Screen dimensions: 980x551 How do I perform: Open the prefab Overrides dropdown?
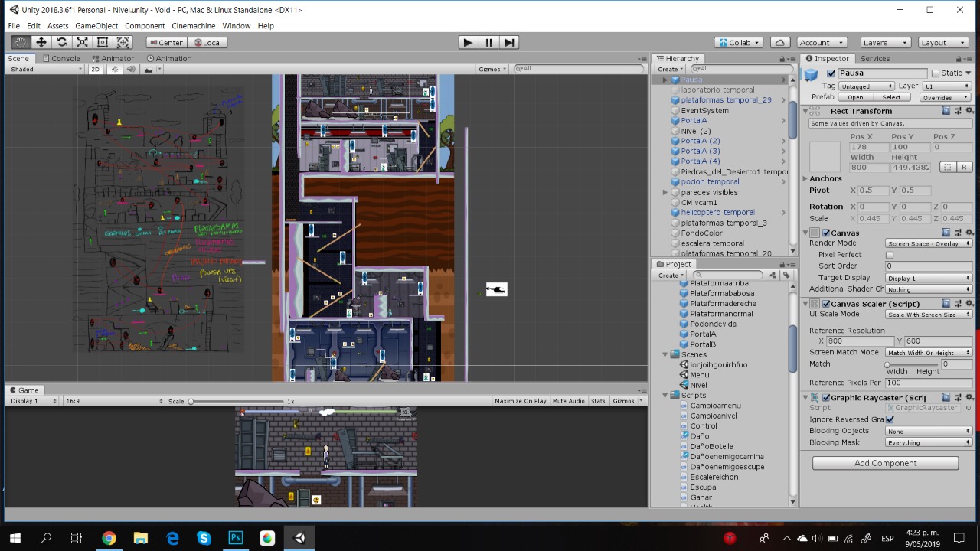point(946,97)
